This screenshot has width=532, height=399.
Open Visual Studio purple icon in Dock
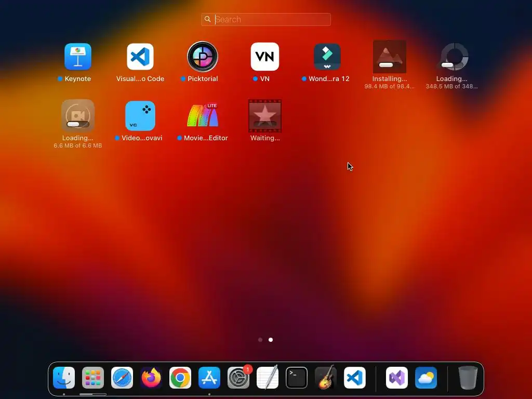tap(397, 378)
